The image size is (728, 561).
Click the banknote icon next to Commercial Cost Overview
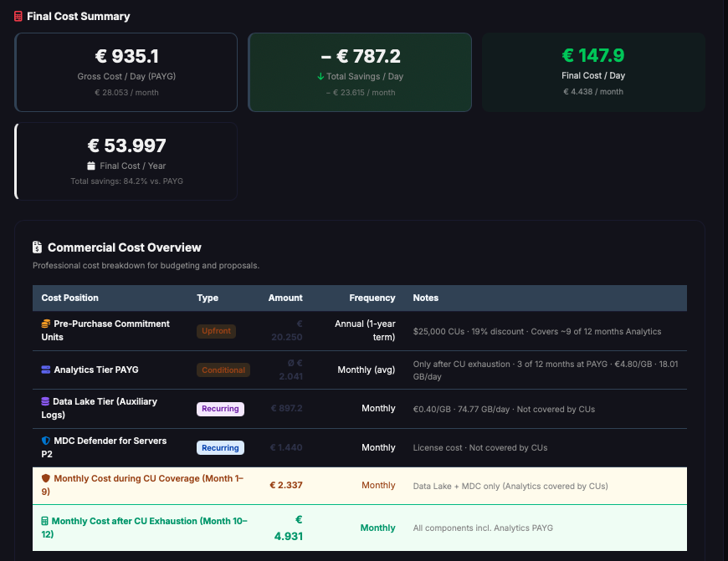pyautogui.click(x=37, y=247)
